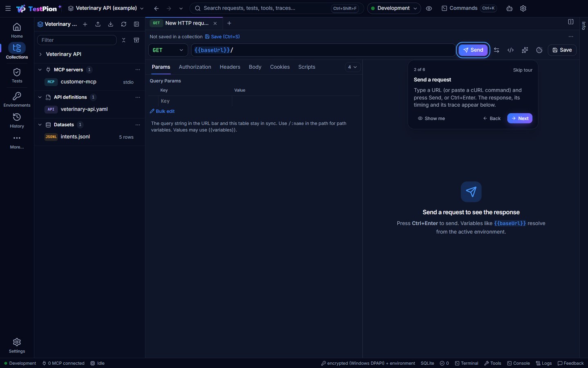This screenshot has width=588, height=368.
Task: Click the Filter input field
Action: pos(77,40)
